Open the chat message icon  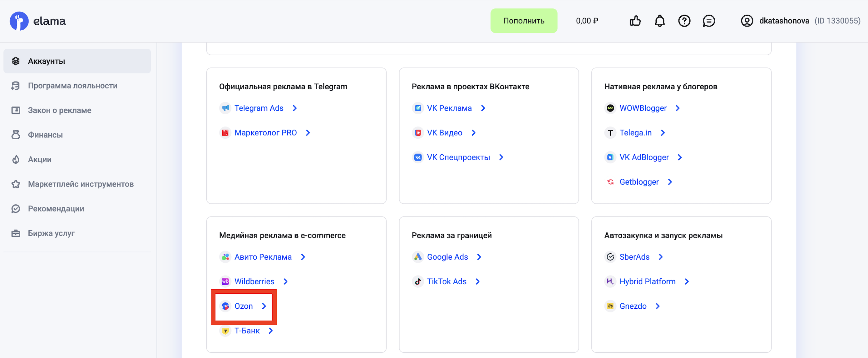[x=709, y=21]
